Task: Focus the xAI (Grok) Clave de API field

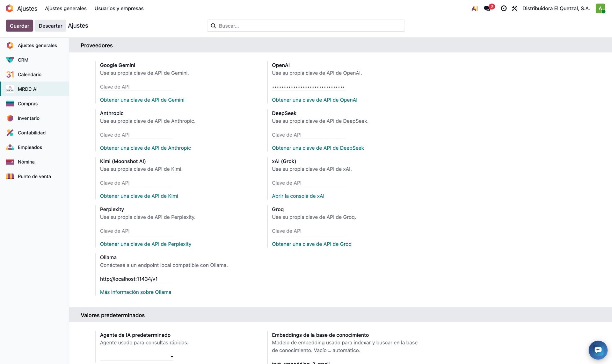Action: tap(309, 183)
